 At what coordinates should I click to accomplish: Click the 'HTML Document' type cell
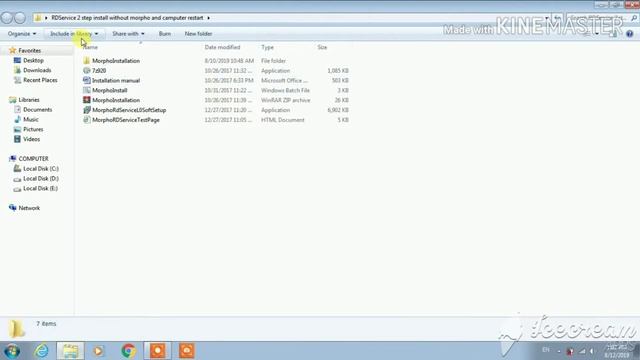click(x=283, y=120)
